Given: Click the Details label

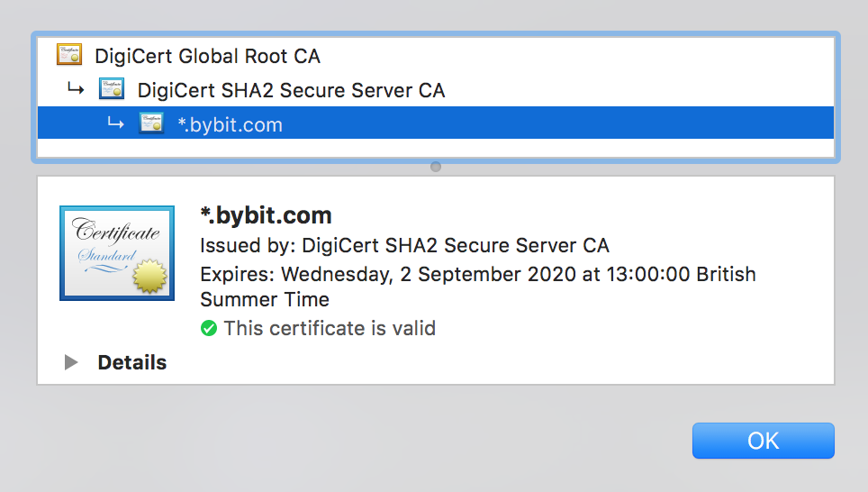Looking at the screenshot, I should tap(131, 362).
